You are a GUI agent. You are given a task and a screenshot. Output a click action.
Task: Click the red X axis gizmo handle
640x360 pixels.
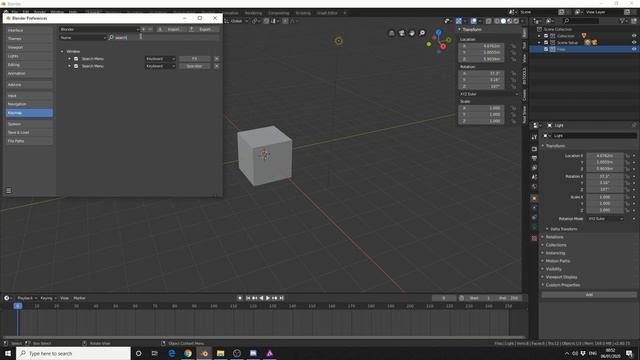pos(443,46)
